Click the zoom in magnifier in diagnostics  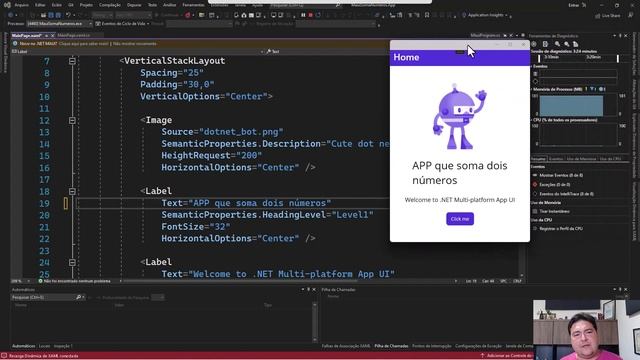pyautogui.click(x=557, y=44)
